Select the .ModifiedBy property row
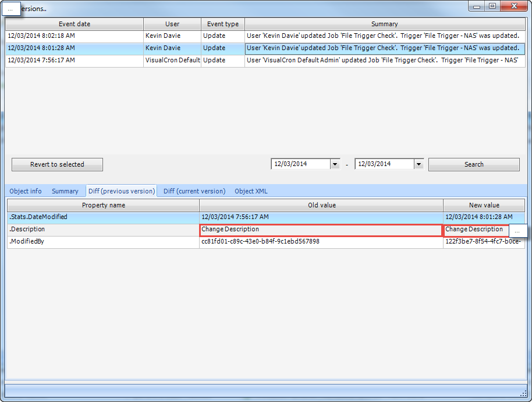532x402 pixels. pyautogui.click(x=103, y=242)
